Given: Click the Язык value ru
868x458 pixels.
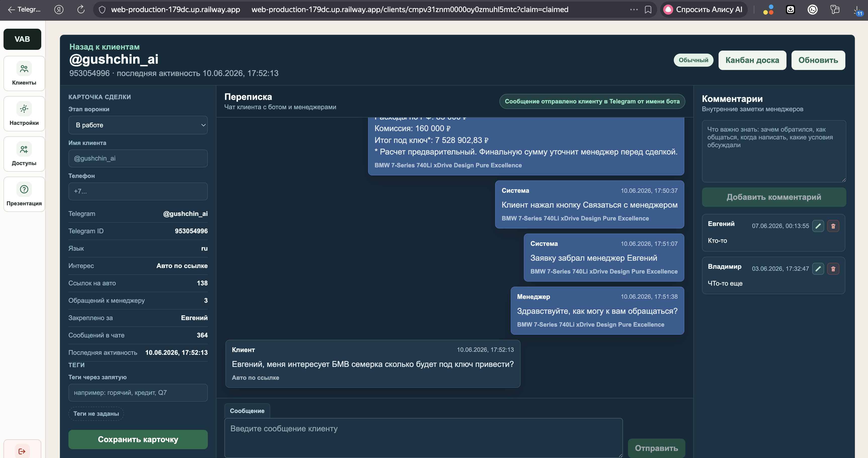Looking at the screenshot, I should 204,248.
